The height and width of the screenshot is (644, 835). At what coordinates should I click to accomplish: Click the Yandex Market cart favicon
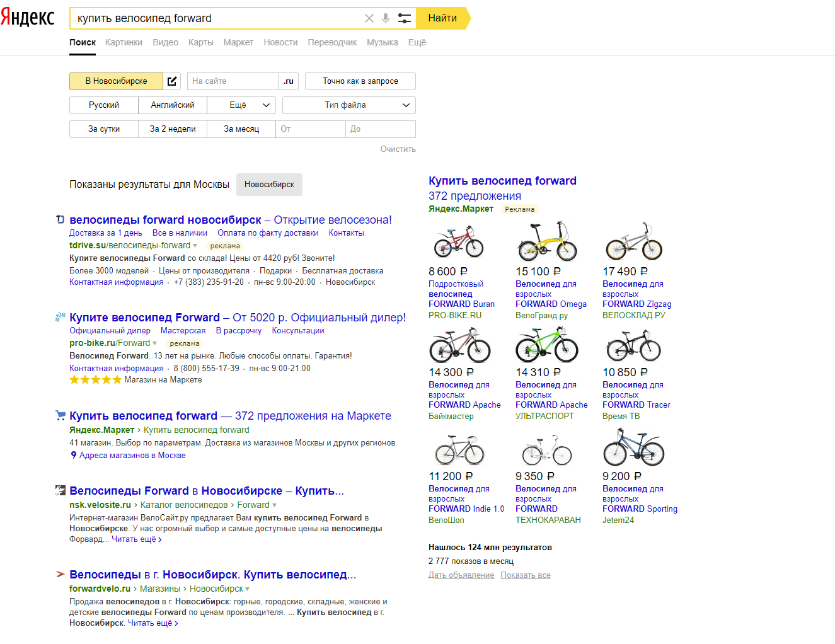click(60, 415)
